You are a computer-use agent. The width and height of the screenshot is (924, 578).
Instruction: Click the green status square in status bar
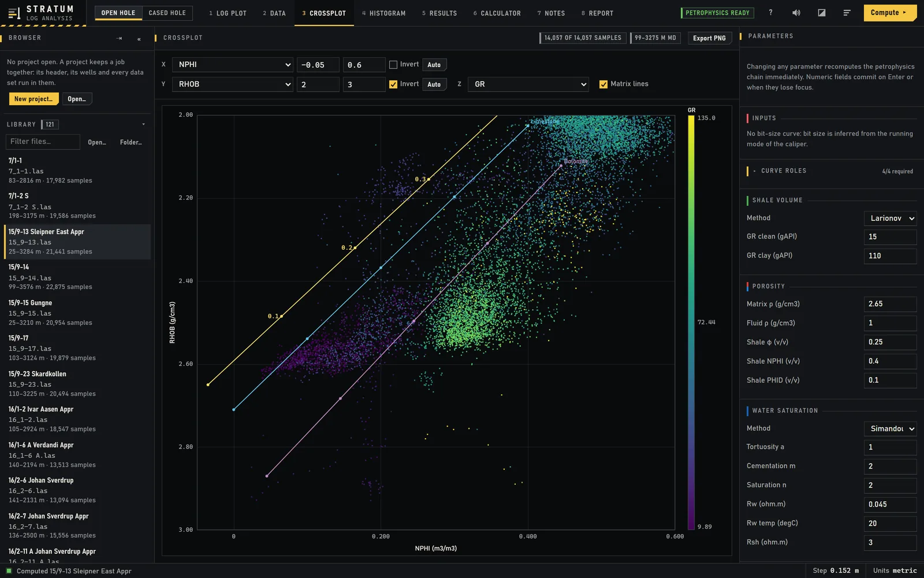point(9,571)
